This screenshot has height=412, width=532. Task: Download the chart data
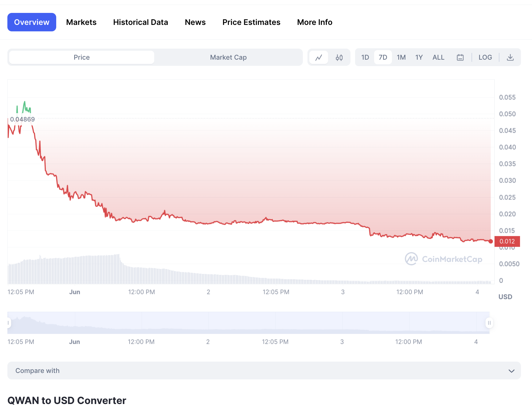tap(510, 57)
